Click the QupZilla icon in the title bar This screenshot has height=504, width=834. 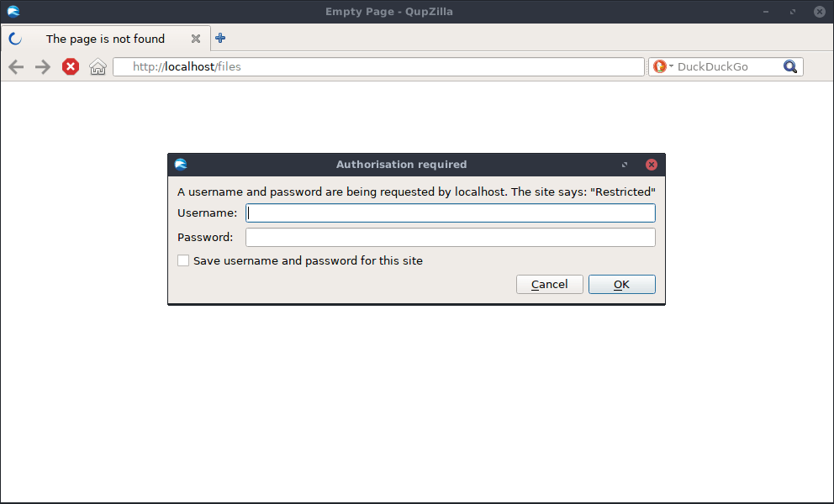[x=13, y=11]
